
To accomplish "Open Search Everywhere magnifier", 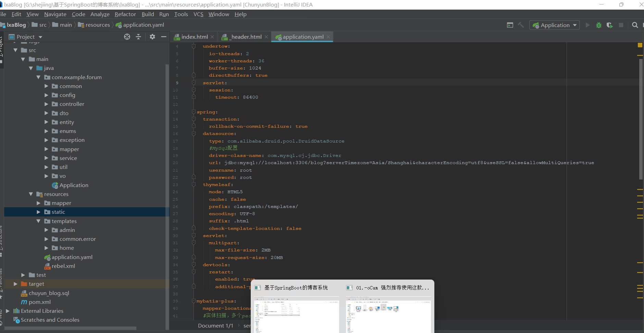I will tap(635, 25).
